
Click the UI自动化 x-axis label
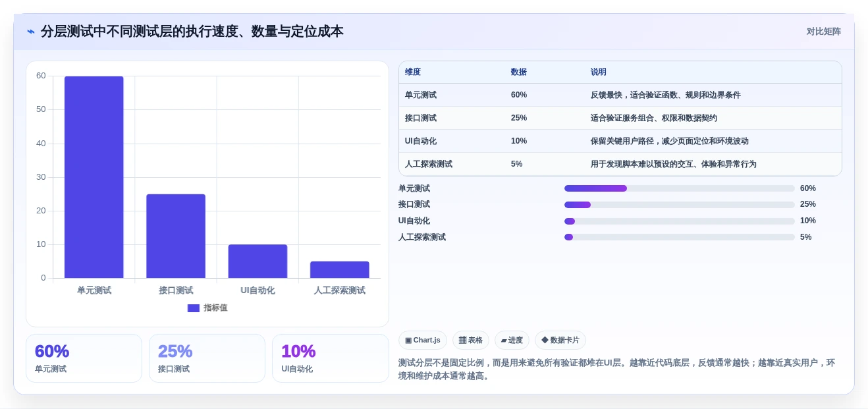click(258, 290)
